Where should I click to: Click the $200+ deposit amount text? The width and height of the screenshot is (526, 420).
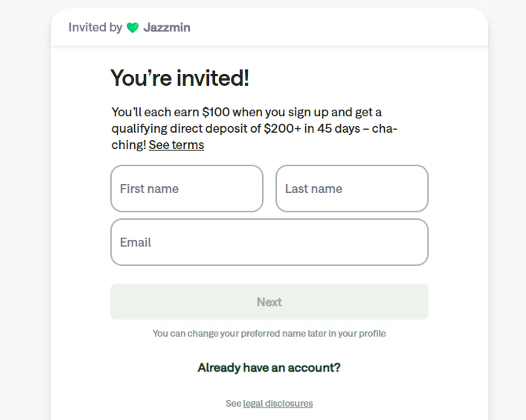pos(282,129)
